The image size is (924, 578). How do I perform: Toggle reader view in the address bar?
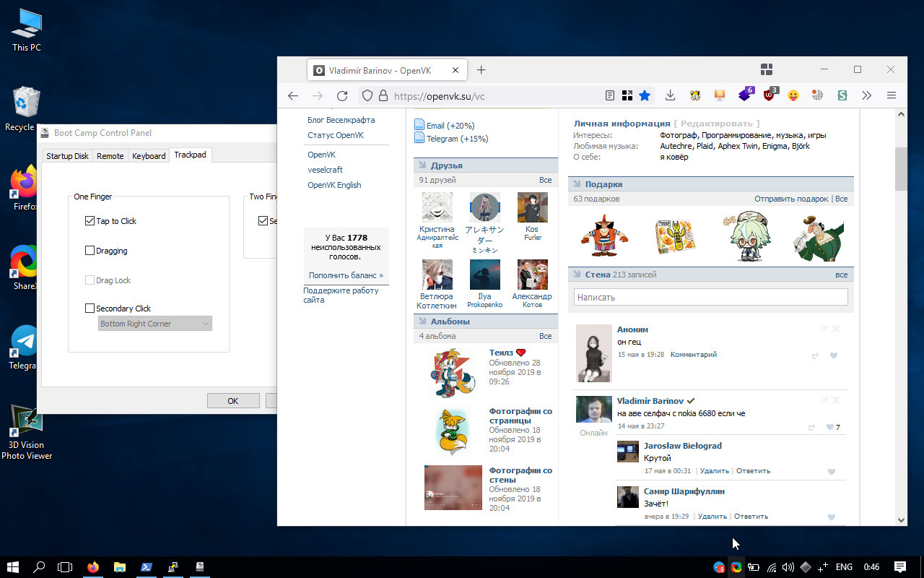610,95
